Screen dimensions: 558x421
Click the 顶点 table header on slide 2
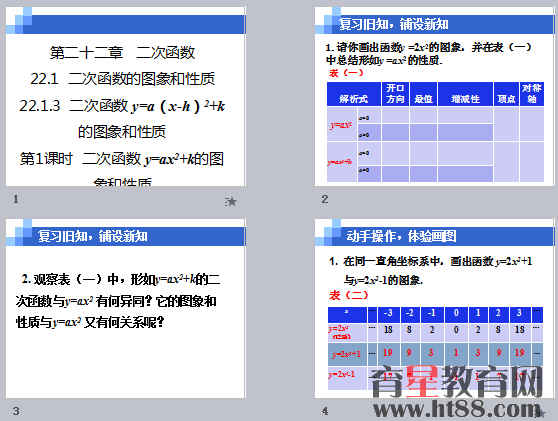[506, 94]
